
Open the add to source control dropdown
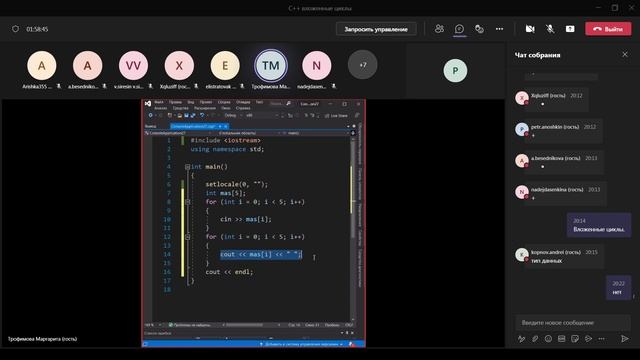pos(302,344)
